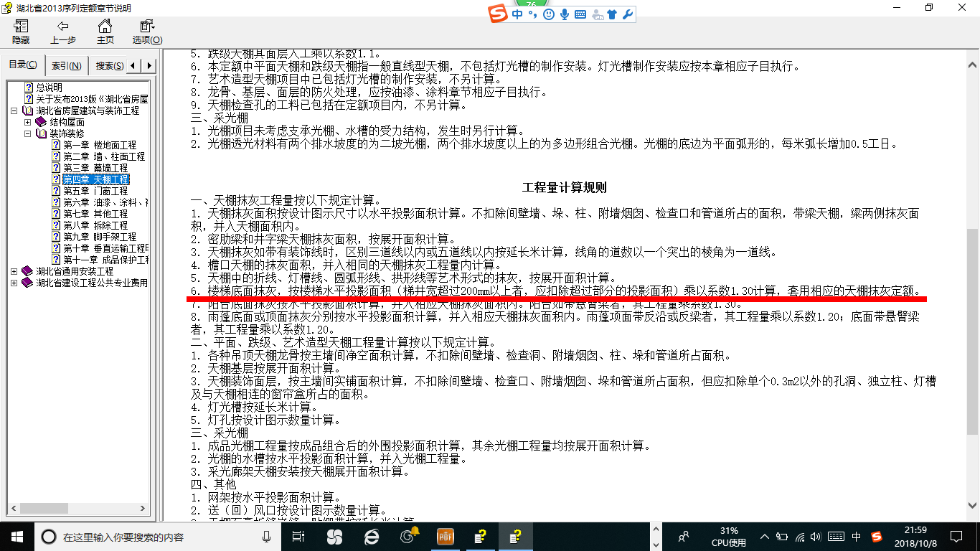Image resolution: width=980 pixels, height=551 pixels.
Task: Open the 总说明 topic
Action: [x=49, y=88]
